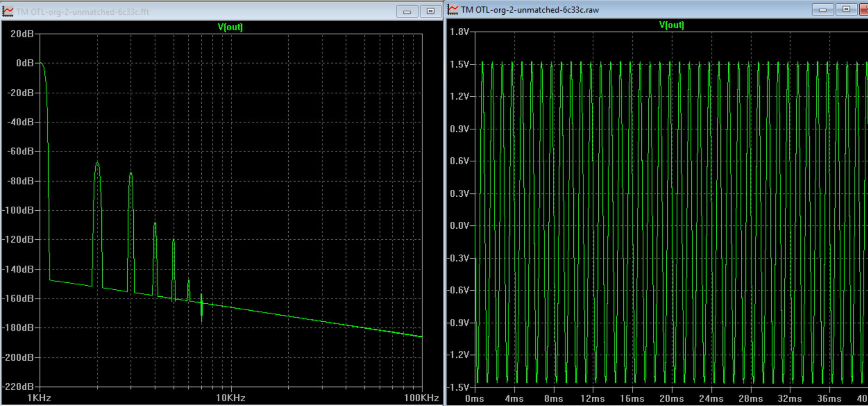Click the -1.5V voltage axis label
This screenshot has width=868, height=406.
(458, 387)
